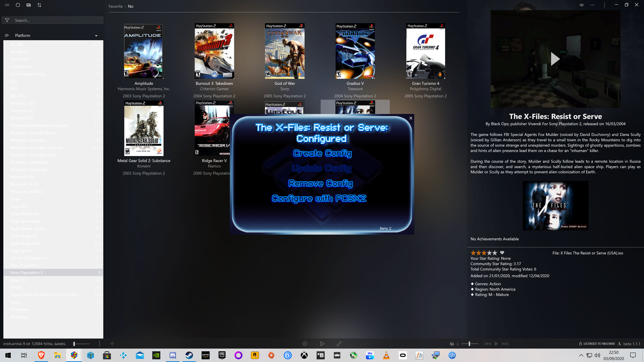Click next track button

[x=505, y=344]
